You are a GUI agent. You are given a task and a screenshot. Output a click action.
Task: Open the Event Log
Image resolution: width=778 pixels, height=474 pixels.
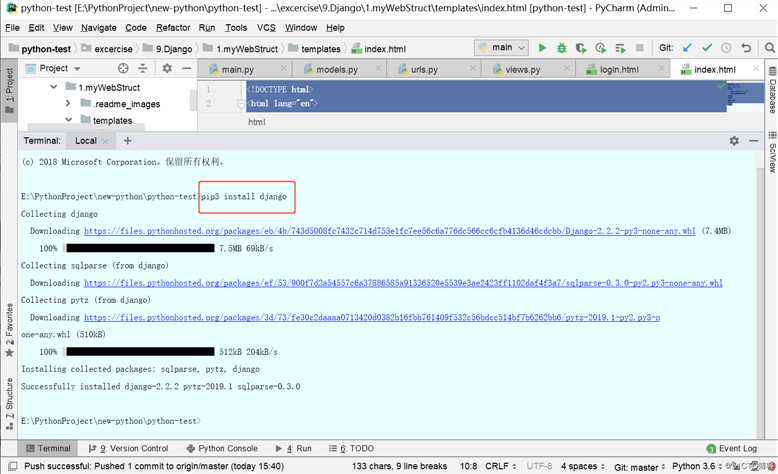click(732, 448)
